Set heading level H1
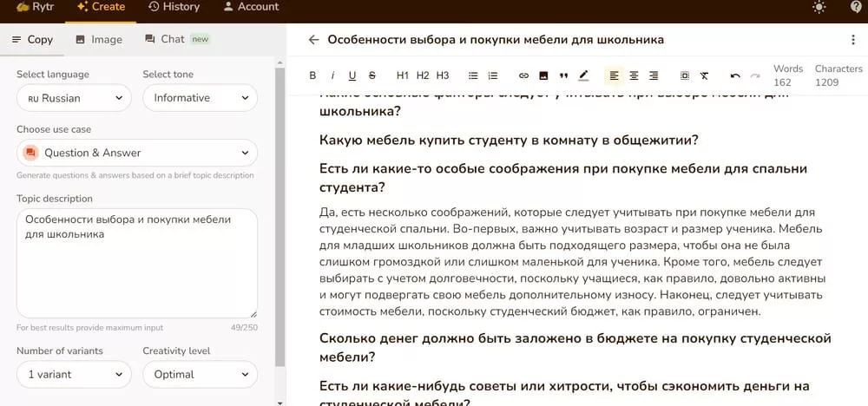Viewport: 868px width, 406px height. (x=403, y=75)
